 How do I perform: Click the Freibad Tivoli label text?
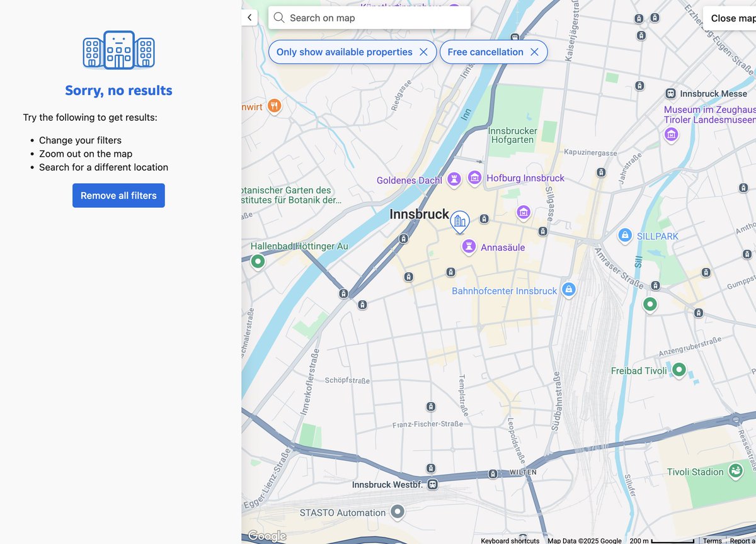[639, 371]
